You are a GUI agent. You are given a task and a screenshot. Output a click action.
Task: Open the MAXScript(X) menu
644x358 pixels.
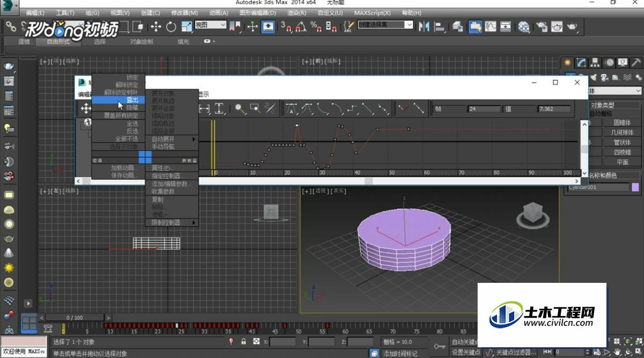[x=371, y=13]
